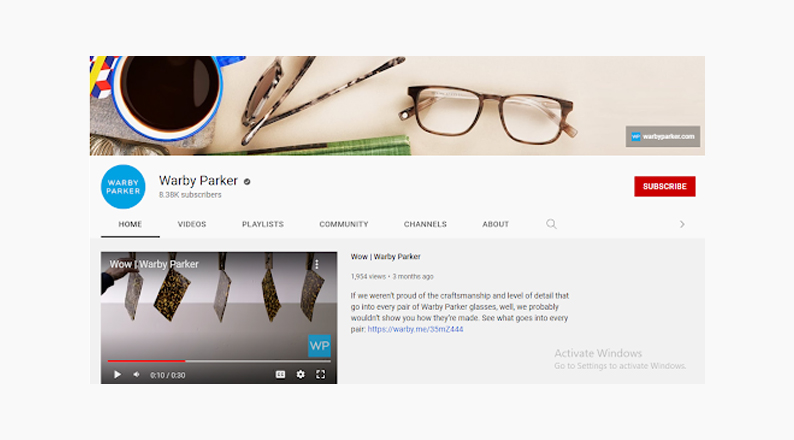The width and height of the screenshot is (794, 440).
Task: Switch to the VIDEOS tab
Action: point(192,224)
